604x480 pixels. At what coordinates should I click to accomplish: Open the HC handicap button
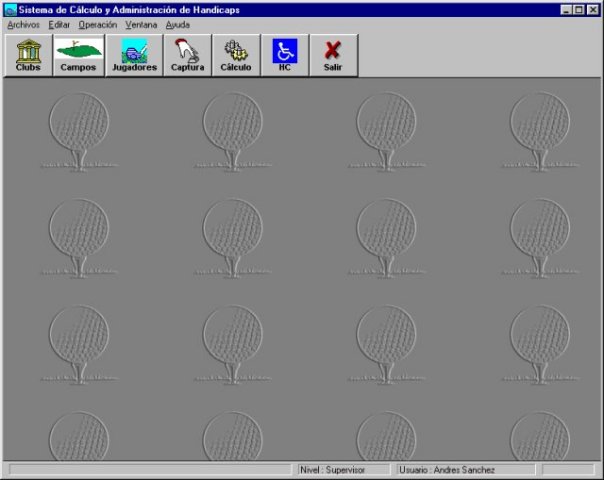285,55
